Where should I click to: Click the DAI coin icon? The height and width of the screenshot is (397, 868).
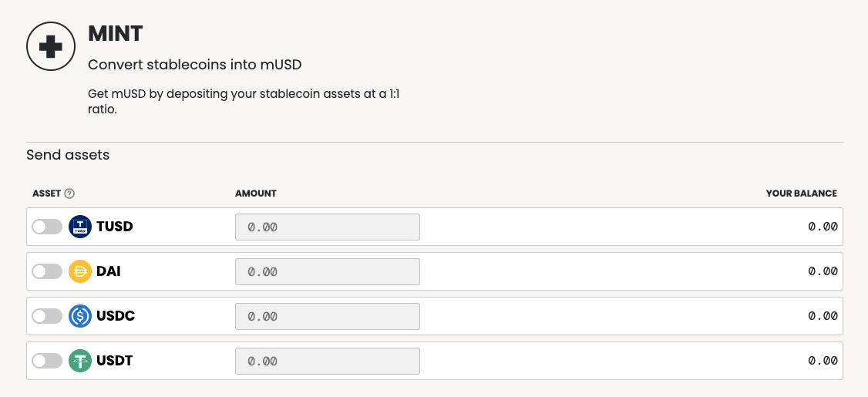pyautogui.click(x=80, y=271)
